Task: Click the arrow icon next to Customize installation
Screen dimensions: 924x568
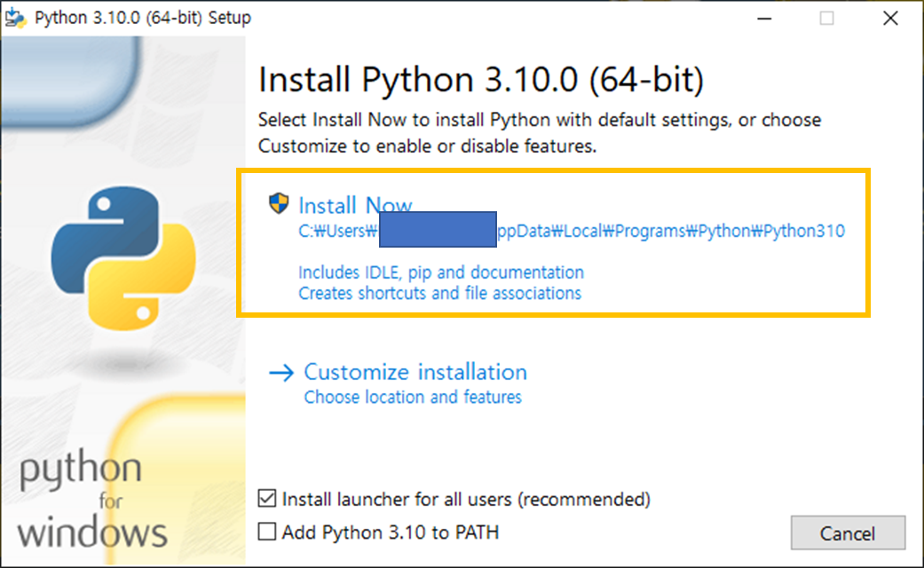Action: click(281, 373)
